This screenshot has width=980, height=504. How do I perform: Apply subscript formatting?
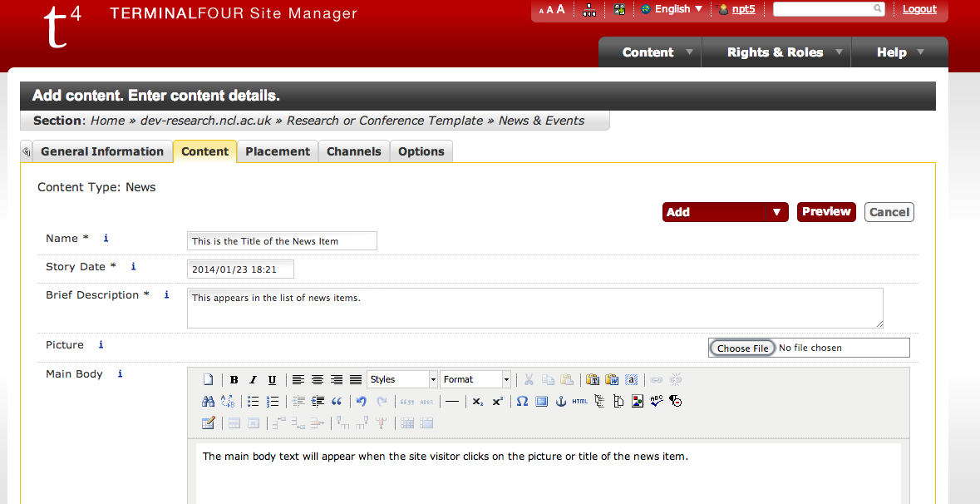point(478,402)
